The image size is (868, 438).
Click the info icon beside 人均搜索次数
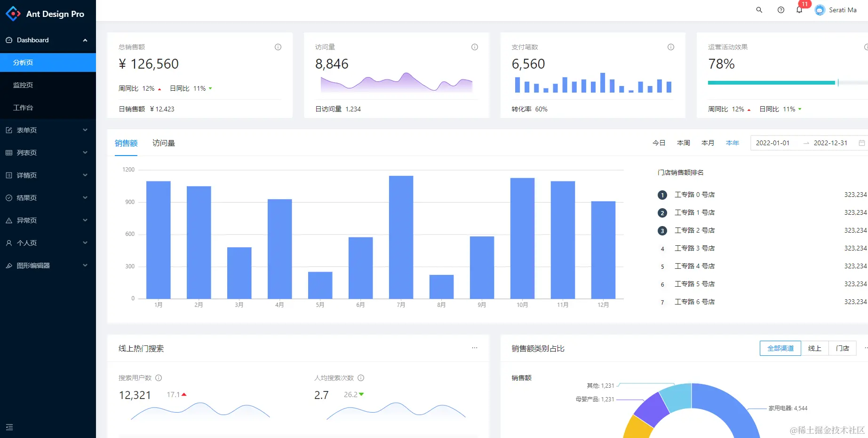[x=361, y=378]
